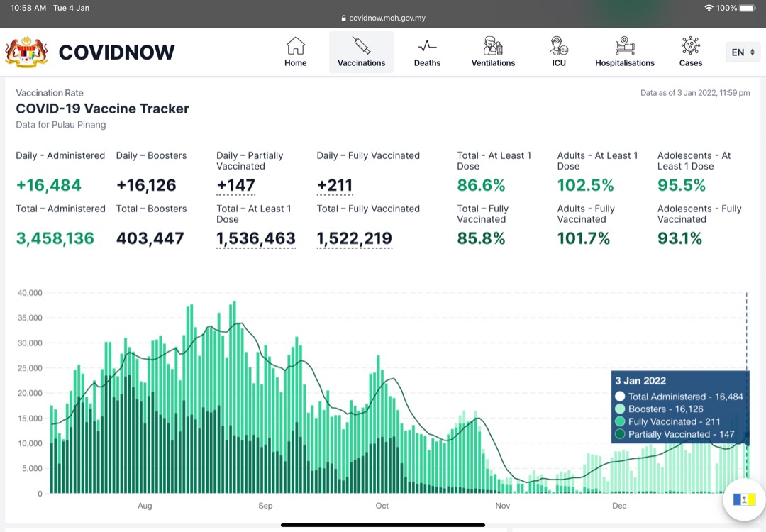Click the Home tab label
This screenshot has width=766, height=532.
click(x=296, y=63)
